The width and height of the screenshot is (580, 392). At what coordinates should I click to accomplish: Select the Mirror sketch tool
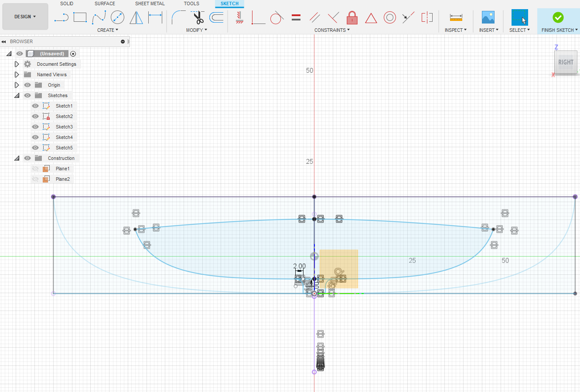pos(136,17)
